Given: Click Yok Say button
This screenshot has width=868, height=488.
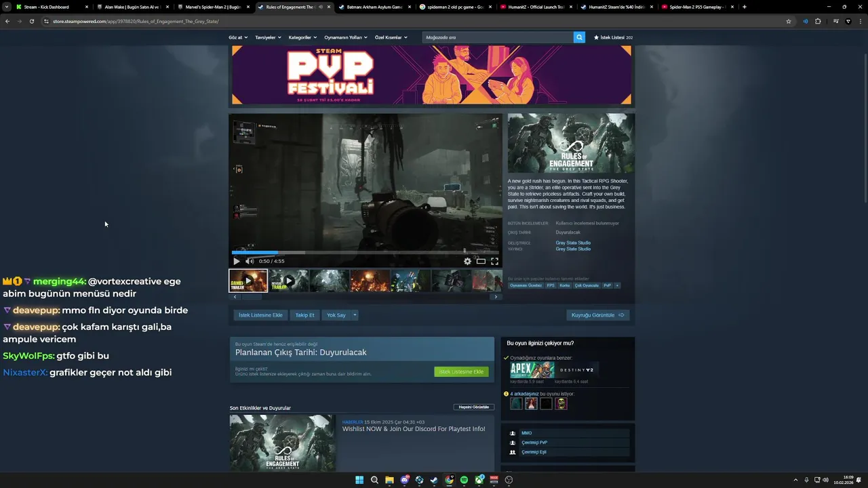Looking at the screenshot, I should (336, 315).
